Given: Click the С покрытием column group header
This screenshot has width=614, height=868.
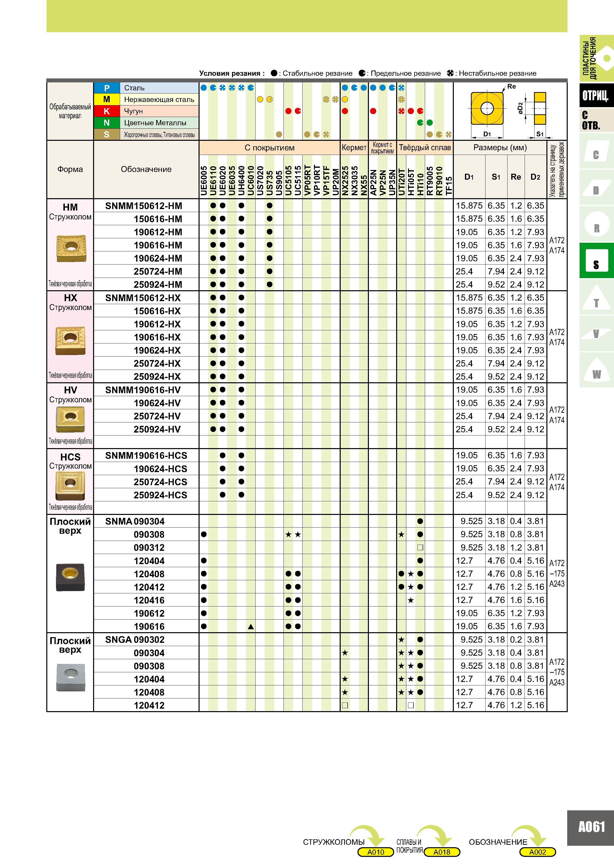Looking at the screenshot, I should tap(269, 147).
